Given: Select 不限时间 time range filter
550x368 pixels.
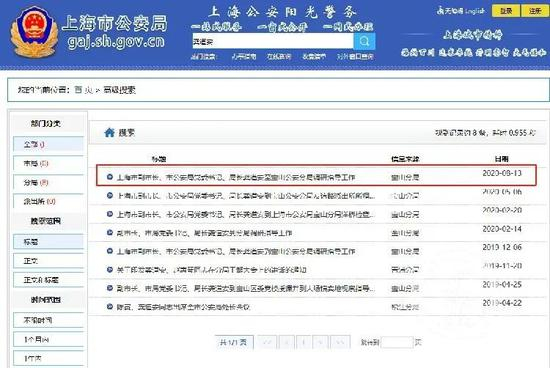Looking at the screenshot, I should click(49, 320).
